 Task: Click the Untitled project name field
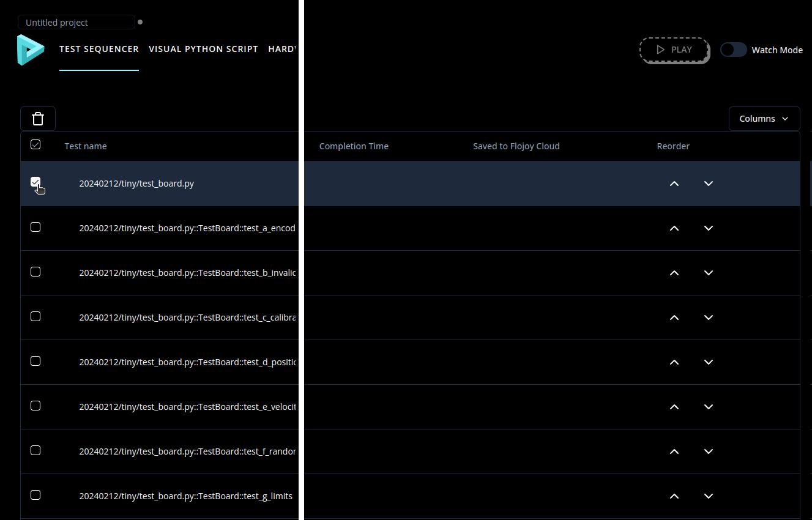click(76, 22)
